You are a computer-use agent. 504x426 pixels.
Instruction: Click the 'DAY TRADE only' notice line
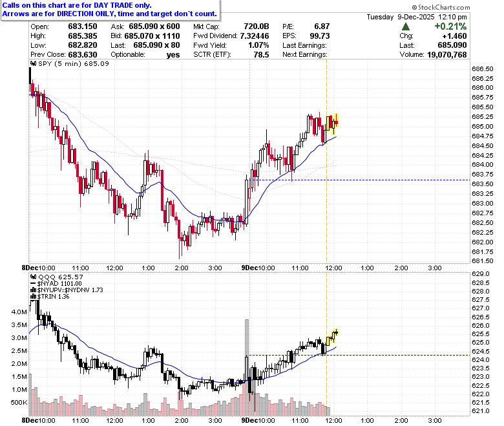77,5
